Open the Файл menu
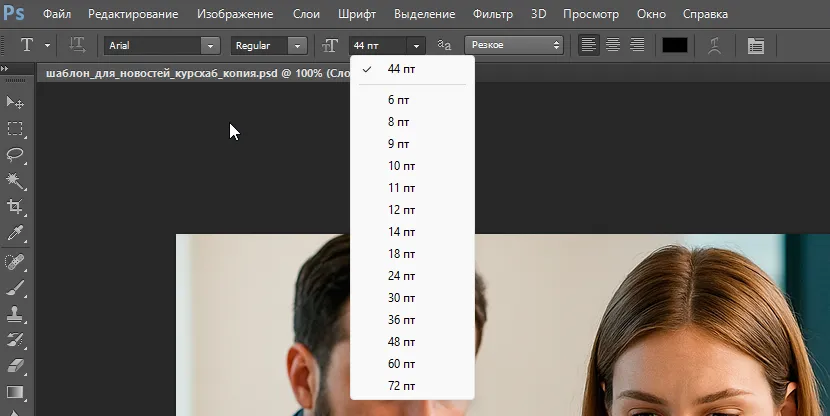830x416 pixels. tap(57, 14)
